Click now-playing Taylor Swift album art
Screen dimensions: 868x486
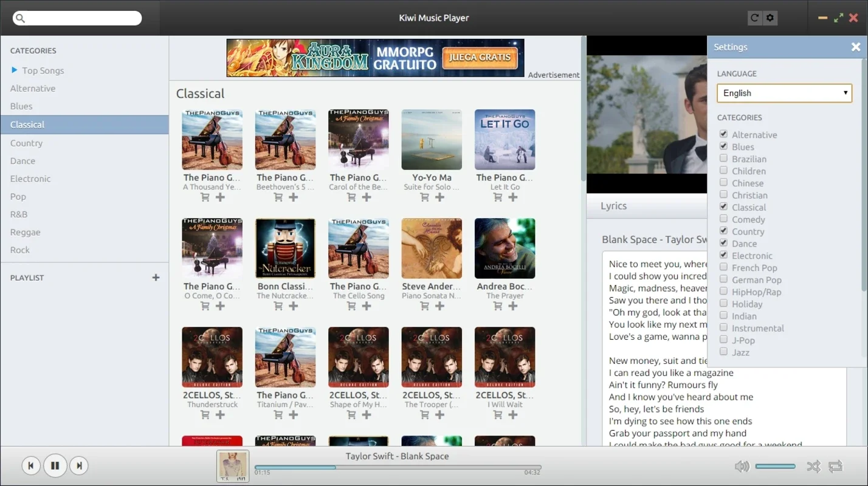(x=233, y=466)
